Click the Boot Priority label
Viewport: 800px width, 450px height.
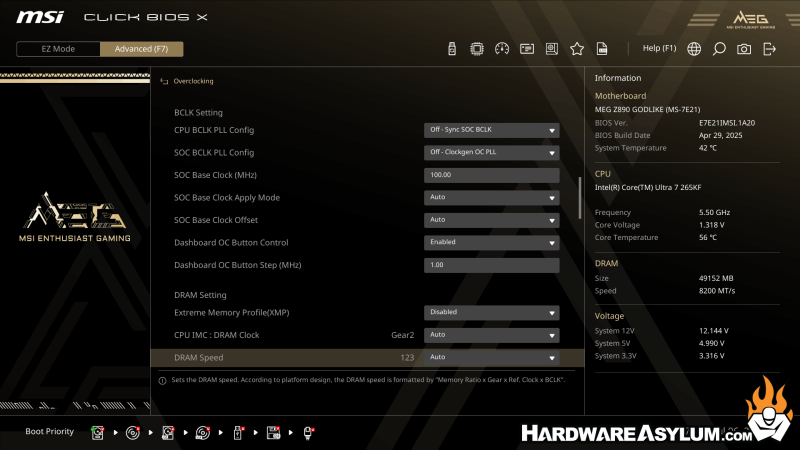49,431
